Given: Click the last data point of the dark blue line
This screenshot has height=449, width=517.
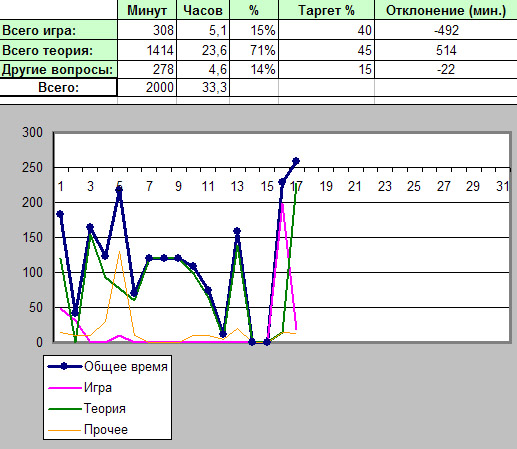Looking at the screenshot, I should coord(296,161).
